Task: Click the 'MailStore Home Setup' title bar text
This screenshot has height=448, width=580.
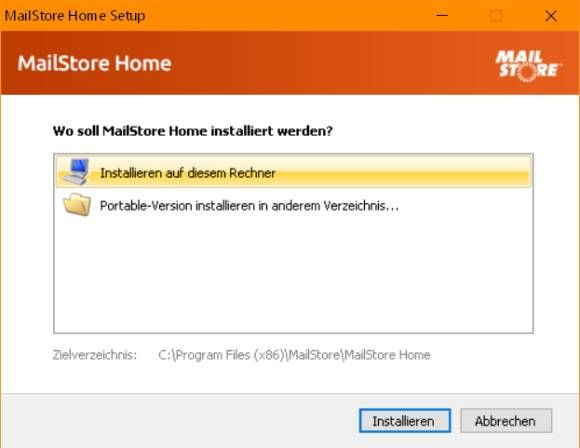Action: (x=75, y=16)
